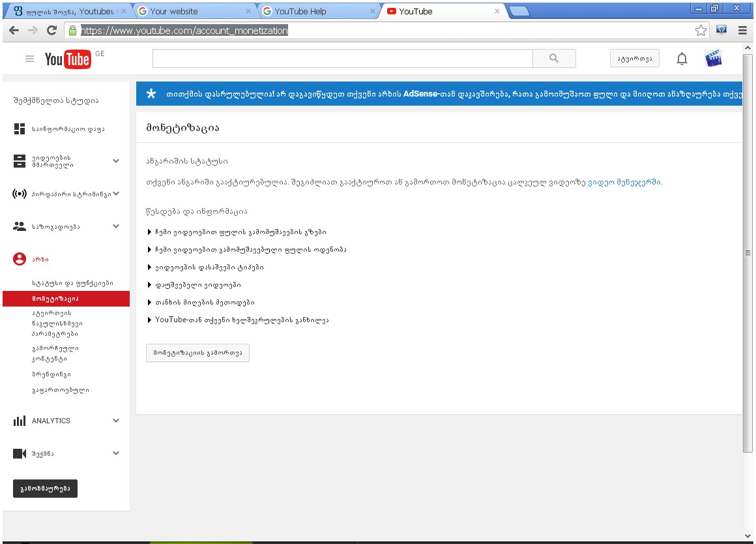This screenshot has width=756, height=544.
Task: Click the vertical scrollbar thumb
Action: [x=748, y=252]
